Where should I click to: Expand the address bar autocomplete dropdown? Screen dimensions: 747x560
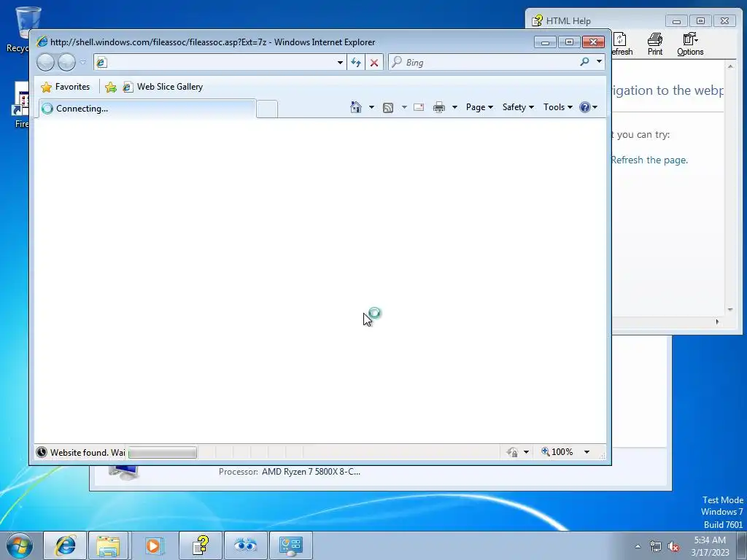(x=340, y=63)
